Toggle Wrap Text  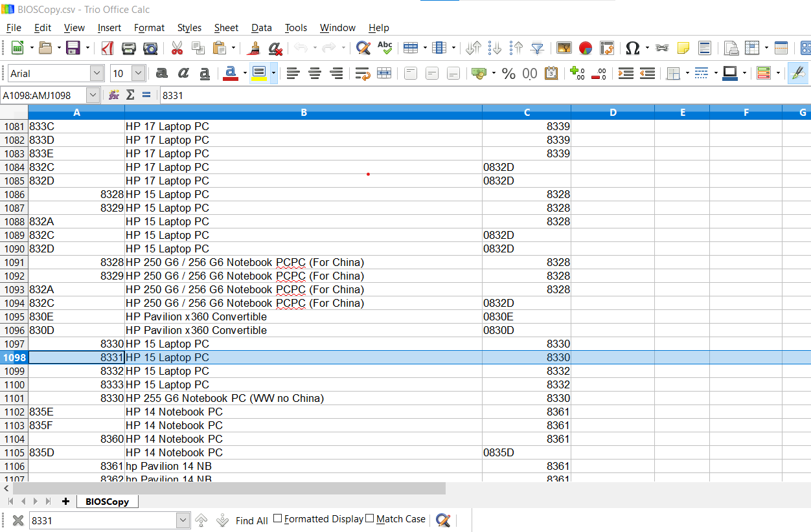pyautogui.click(x=362, y=74)
